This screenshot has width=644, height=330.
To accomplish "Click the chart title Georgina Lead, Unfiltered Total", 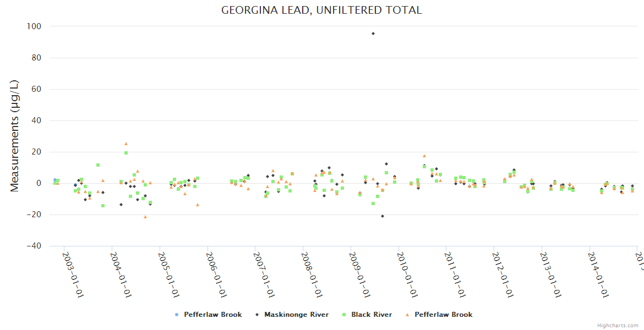I will 321,10.
